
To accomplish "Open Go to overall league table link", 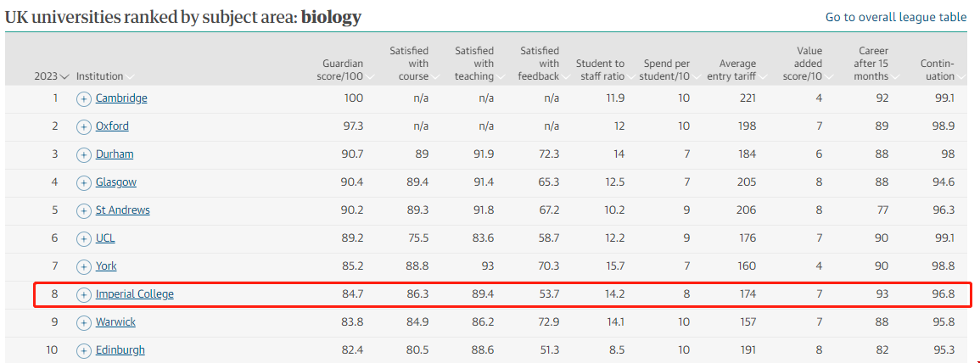I will click(895, 18).
